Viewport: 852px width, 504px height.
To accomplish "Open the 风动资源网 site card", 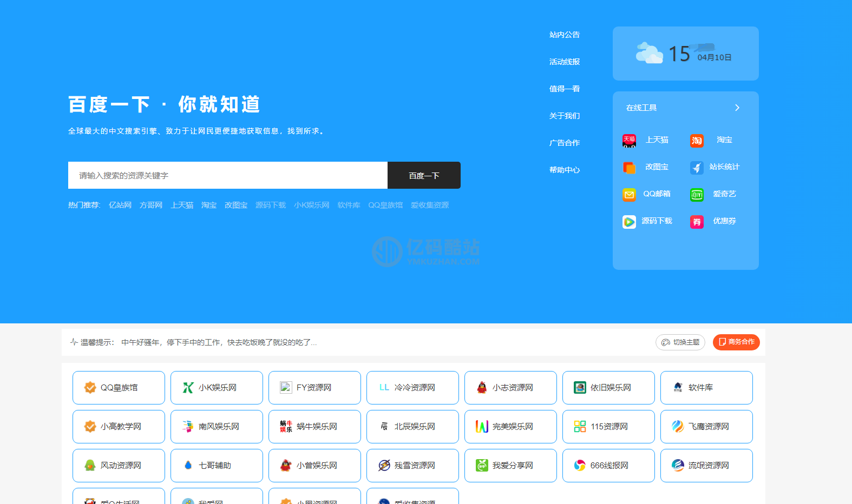I will tap(119, 466).
